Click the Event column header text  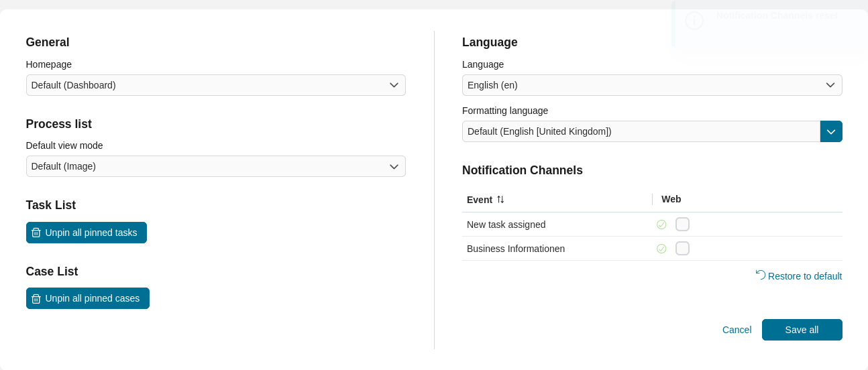click(x=480, y=200)
